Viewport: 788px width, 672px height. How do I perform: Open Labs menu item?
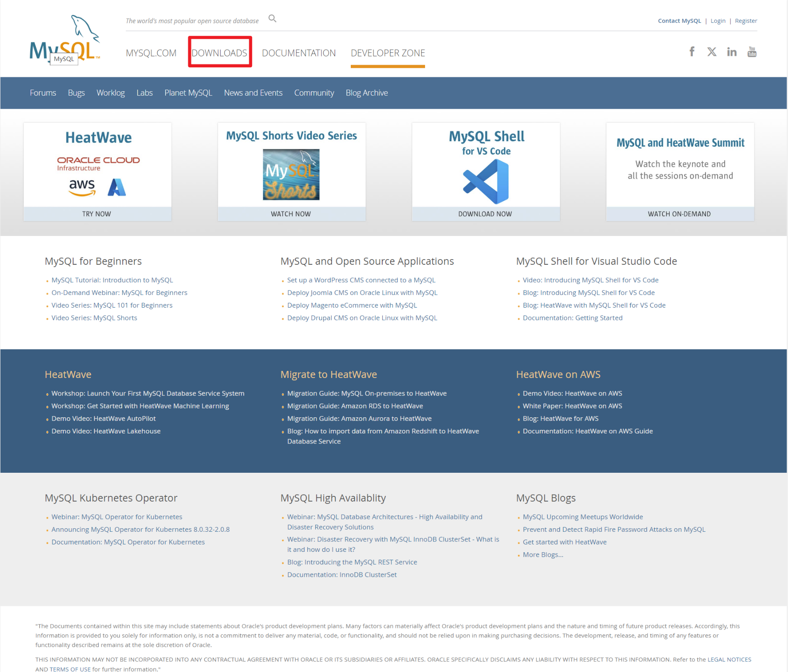(145, 93)
